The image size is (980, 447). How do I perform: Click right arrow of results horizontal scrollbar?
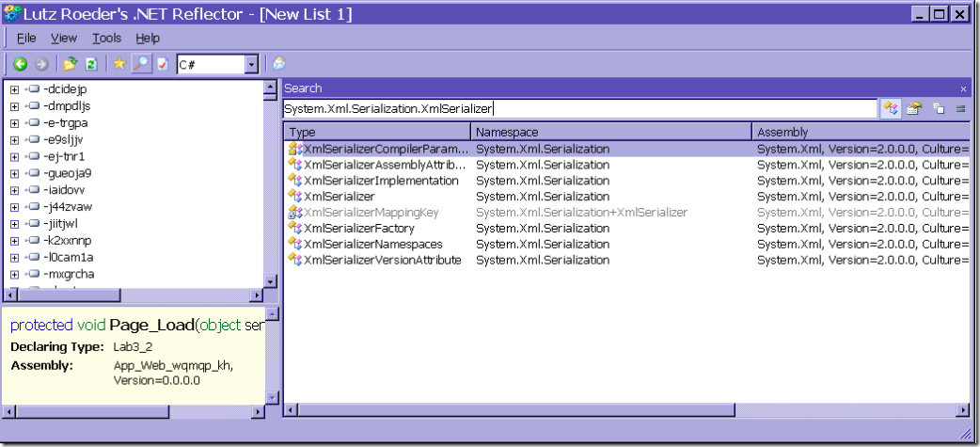[964, 410]
